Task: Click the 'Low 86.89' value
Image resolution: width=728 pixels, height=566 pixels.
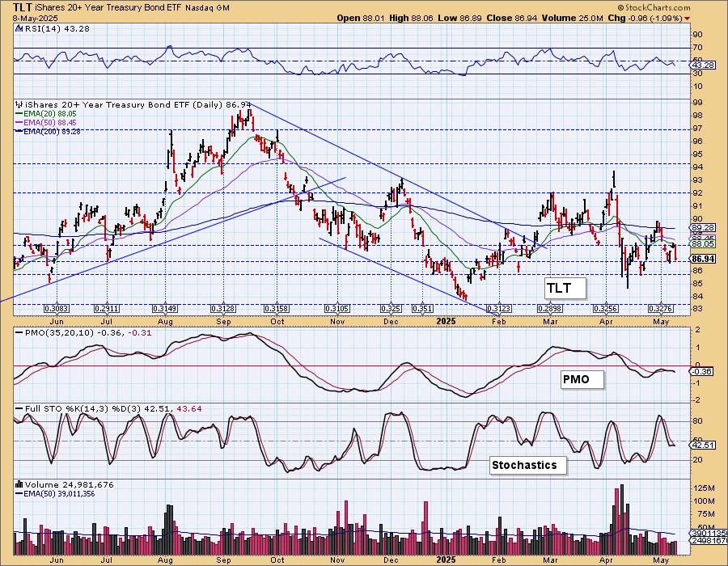Action: click(x=459, y=19)
